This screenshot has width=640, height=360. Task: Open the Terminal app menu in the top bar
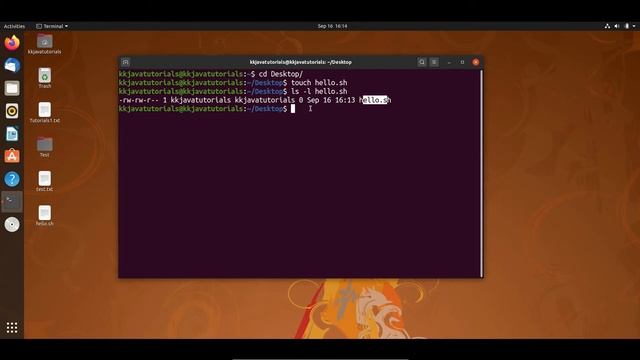tap(52, 26)
